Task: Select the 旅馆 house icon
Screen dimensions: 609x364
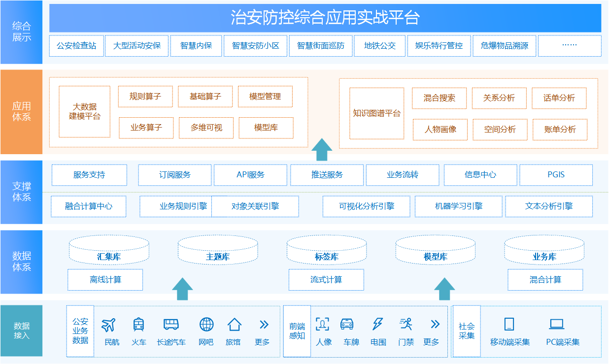Action: 234,324
